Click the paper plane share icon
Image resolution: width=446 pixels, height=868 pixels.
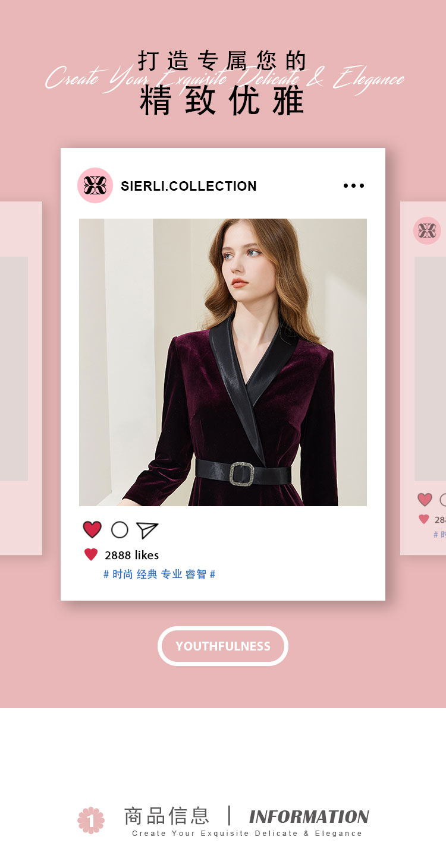click(147, 530)
